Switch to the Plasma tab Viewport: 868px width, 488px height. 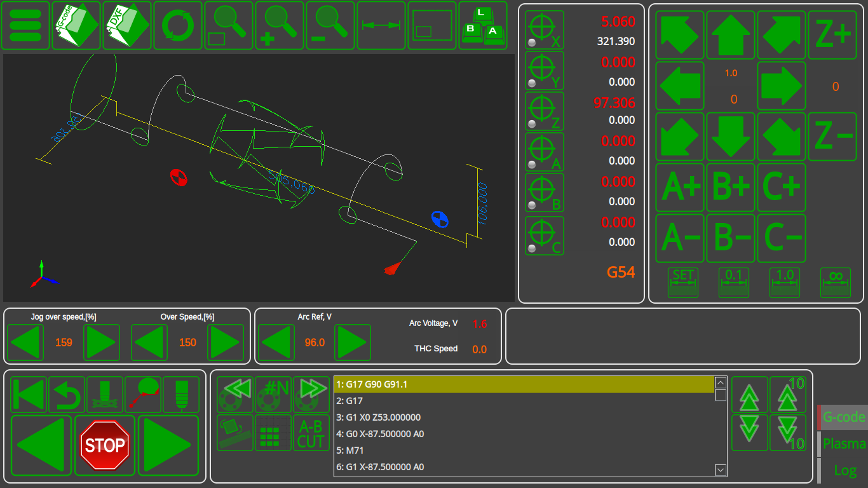(x=843, y=444)
